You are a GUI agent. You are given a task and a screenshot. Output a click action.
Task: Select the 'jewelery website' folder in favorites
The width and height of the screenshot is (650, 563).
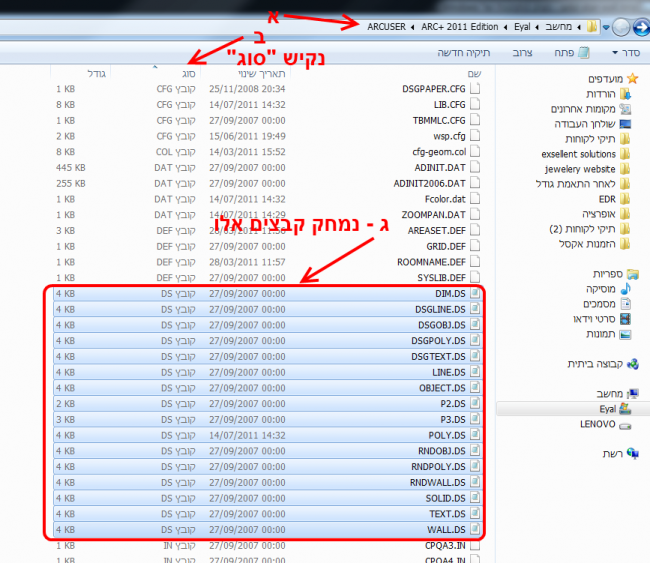582,169
